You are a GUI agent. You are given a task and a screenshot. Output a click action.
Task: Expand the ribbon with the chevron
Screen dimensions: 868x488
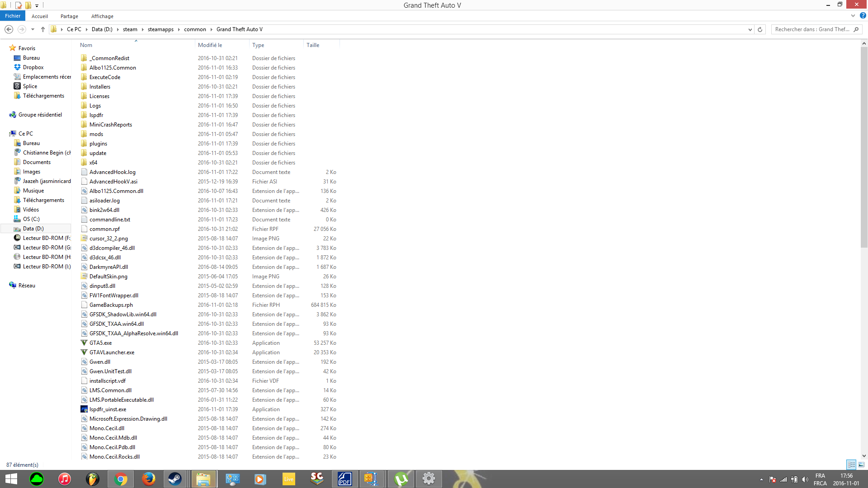(853, 15)
